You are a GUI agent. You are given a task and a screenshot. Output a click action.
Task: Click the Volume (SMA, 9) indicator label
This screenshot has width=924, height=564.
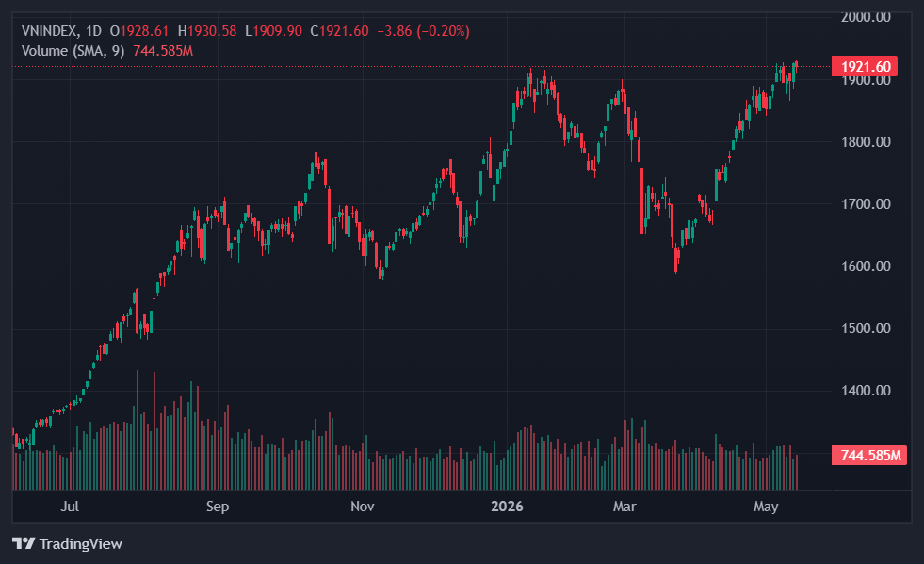[73, 51]
